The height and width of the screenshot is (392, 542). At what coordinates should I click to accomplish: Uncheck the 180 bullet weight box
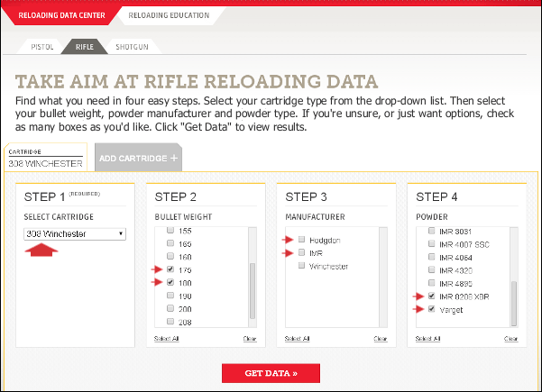tap(170, 282)
